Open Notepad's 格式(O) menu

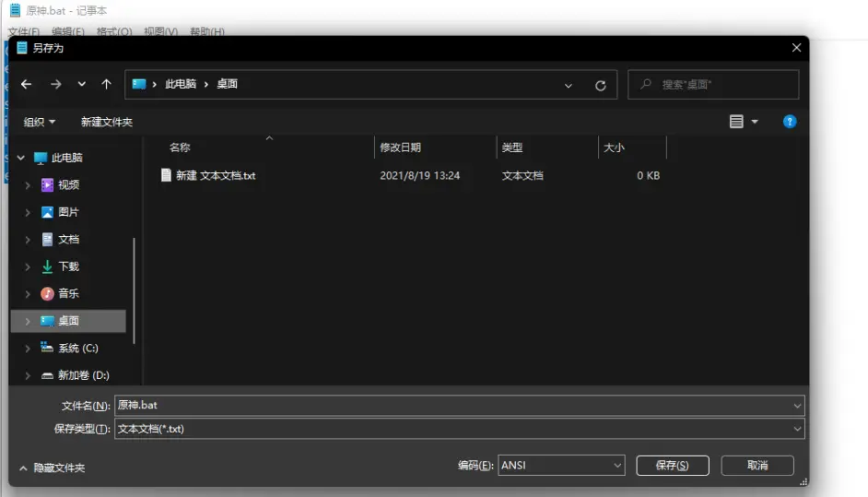(x=114, y=32)
